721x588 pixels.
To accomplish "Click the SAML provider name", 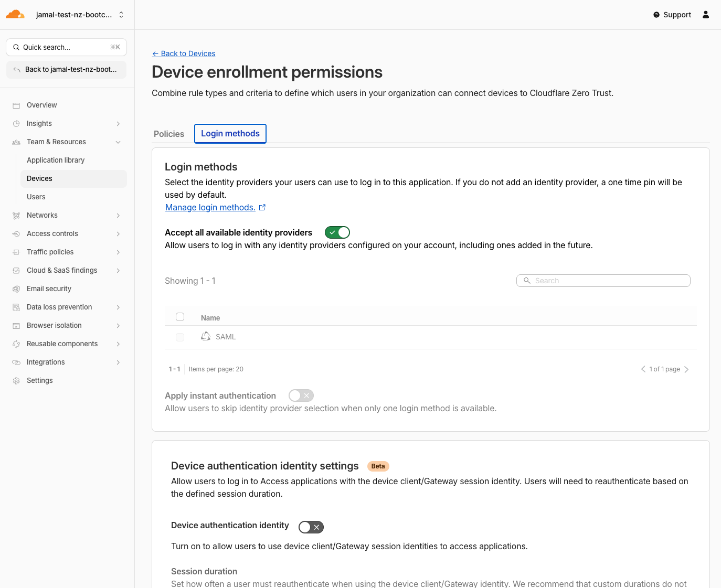I will [226, 337].
